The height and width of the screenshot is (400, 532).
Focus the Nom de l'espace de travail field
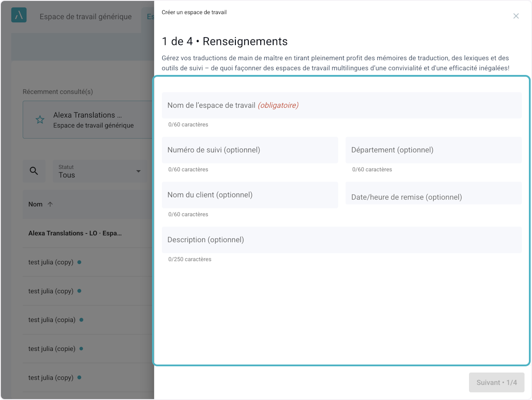pos(341,106)
